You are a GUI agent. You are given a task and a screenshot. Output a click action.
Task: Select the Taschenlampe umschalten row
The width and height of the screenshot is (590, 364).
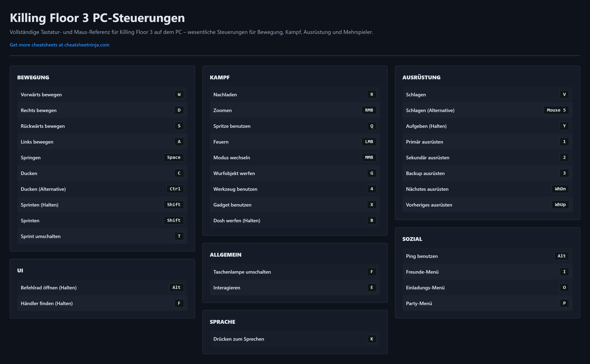click(295, 272)
